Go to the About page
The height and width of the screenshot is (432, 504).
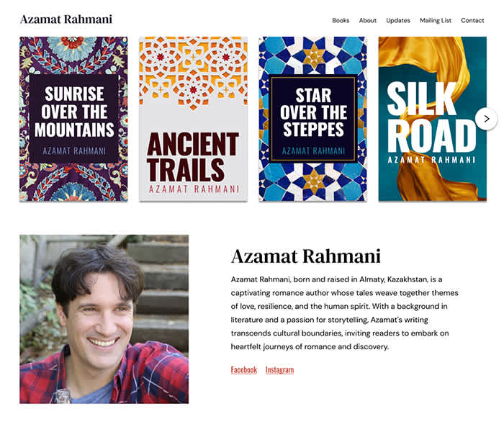367,21
